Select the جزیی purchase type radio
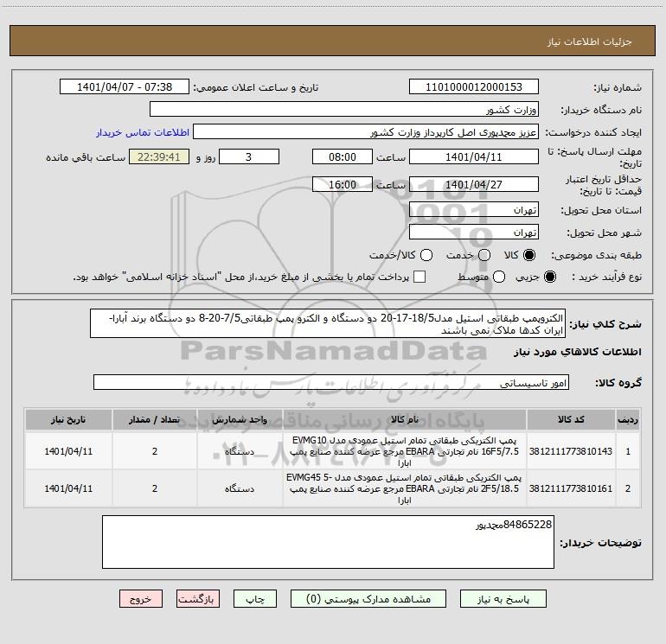 coord(549,277)
